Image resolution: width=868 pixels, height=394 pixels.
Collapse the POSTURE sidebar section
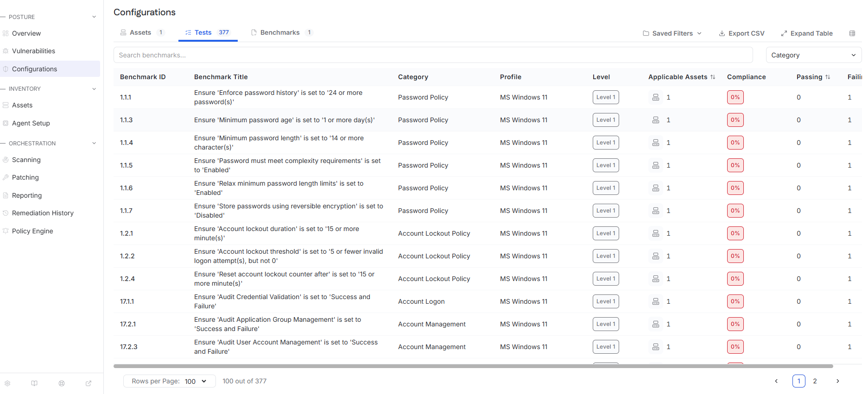coord(94,17)
